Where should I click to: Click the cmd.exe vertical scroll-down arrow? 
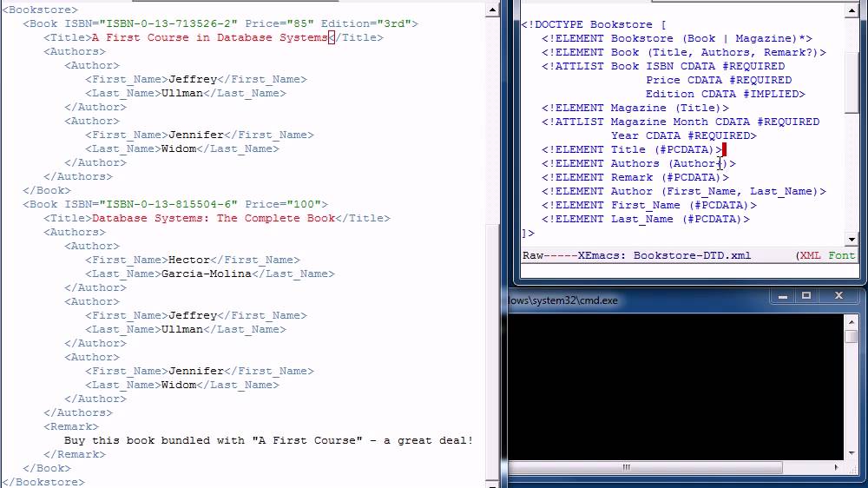(852, 453)
